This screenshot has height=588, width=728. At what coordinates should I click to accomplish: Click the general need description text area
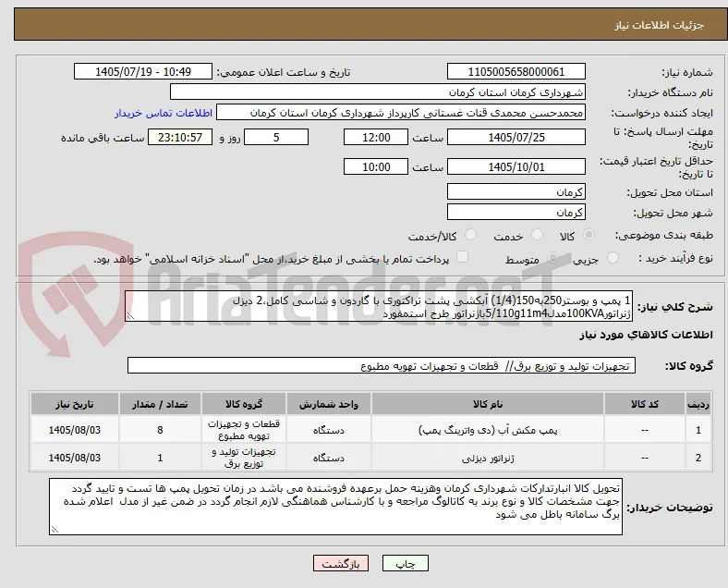[379, 307]
